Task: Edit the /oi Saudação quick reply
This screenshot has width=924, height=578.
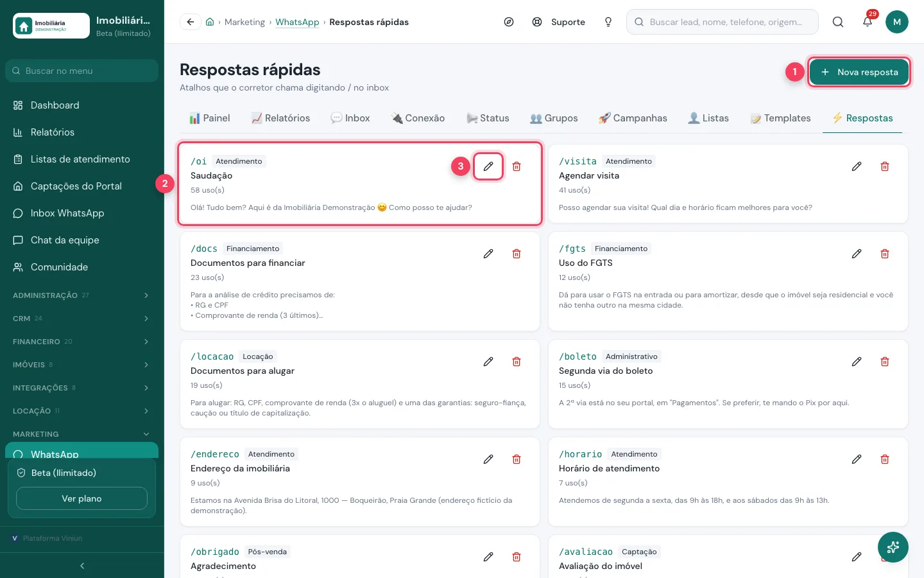Action: [488, 166]
